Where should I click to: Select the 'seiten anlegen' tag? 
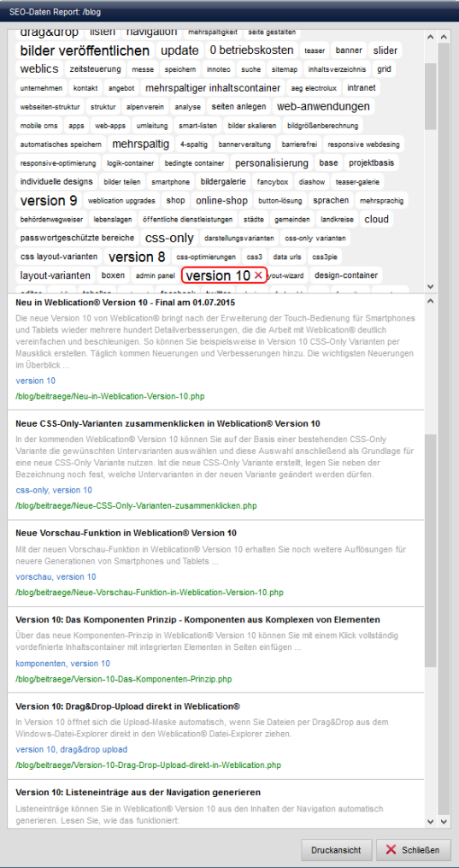coord(238,106)
